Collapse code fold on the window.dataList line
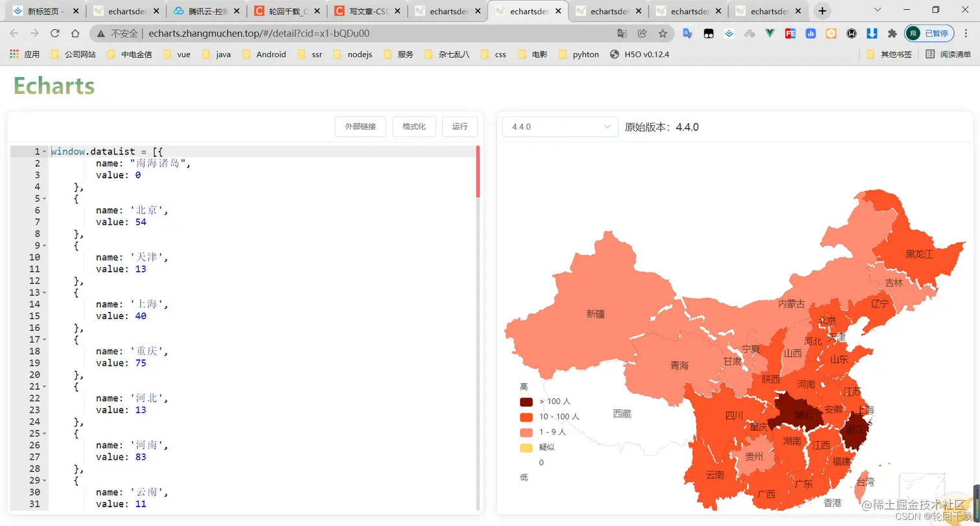This screenshot has height=526, width=980. (x=44, y=151)
